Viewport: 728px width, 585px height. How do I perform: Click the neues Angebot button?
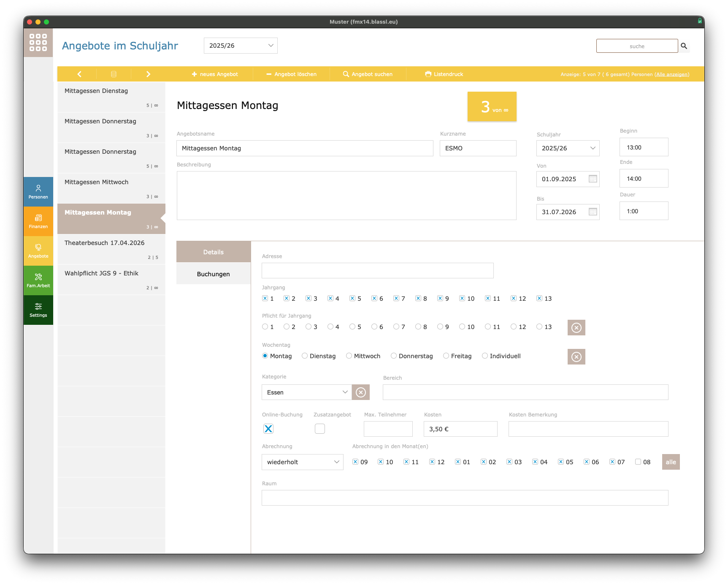(215, 74)
